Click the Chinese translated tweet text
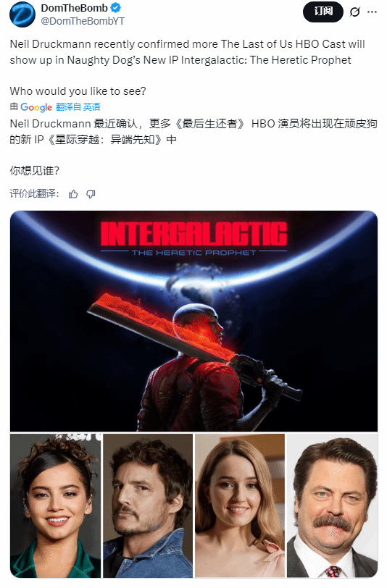Screen dimensions: 387x588 (193, 132)
